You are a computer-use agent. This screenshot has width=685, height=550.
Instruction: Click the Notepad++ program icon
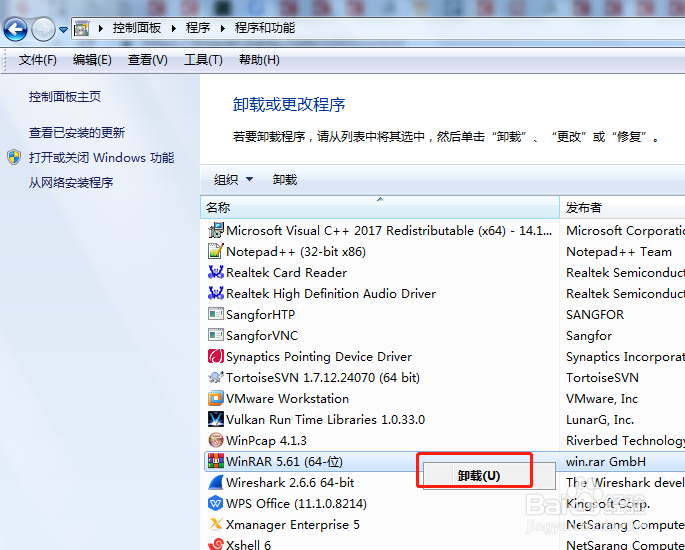click(215, 251)
